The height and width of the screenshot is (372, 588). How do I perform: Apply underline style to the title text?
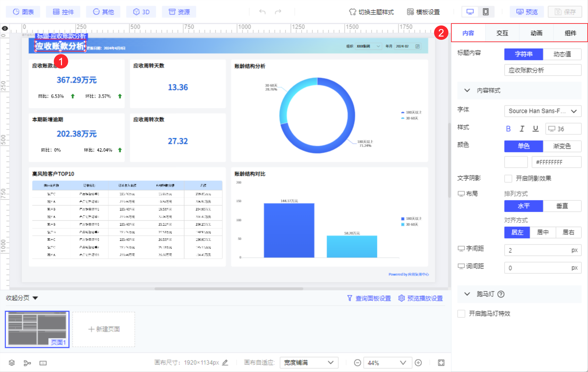click(535, 129)
